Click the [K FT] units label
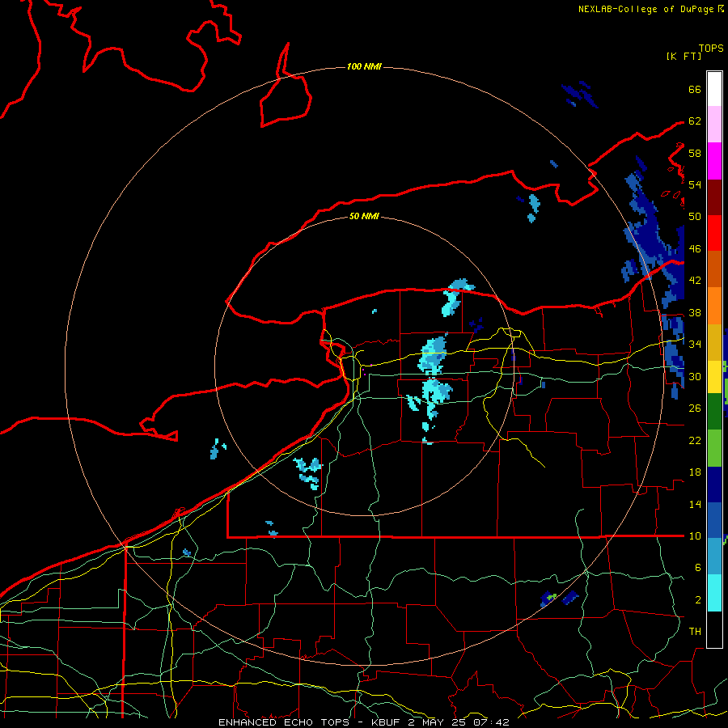Screen dimensions: 728x728 point(684,56)
